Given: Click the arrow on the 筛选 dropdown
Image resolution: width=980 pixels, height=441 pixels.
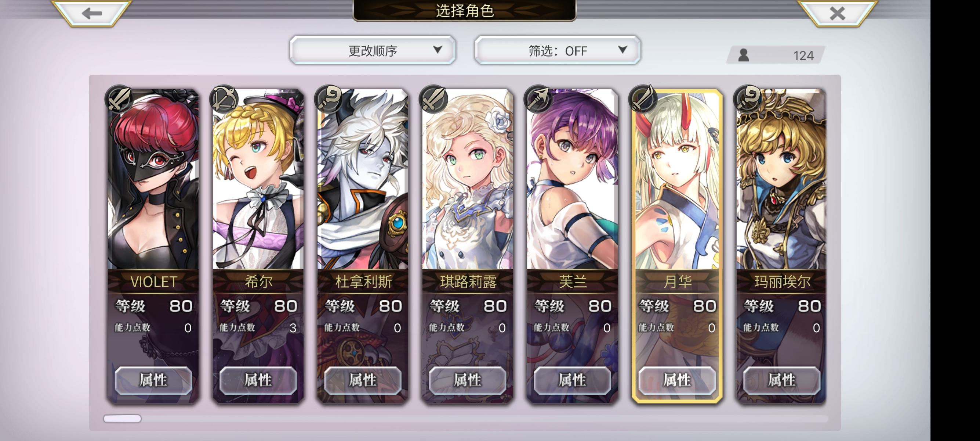Looking at the screenshot, I should click(x=623, y=50).
